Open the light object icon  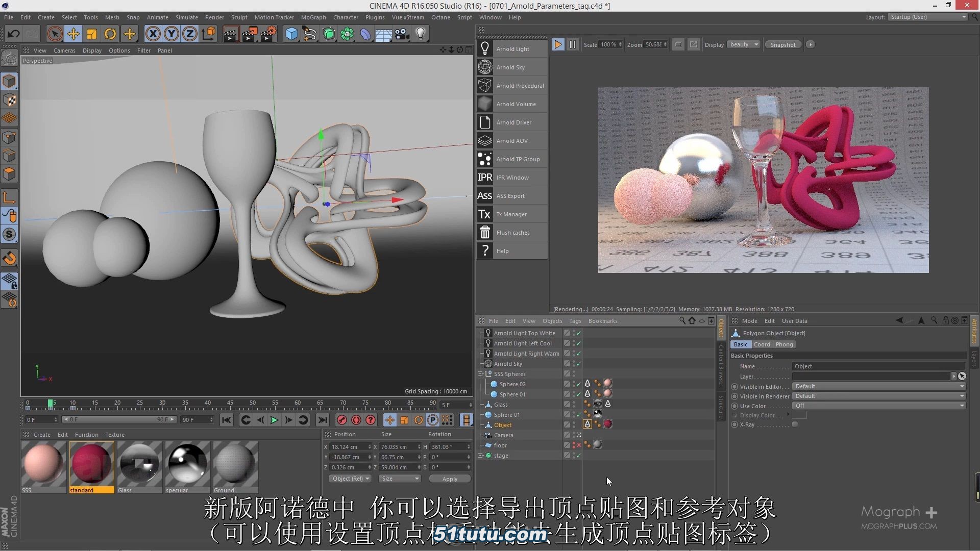click(421, 34)
